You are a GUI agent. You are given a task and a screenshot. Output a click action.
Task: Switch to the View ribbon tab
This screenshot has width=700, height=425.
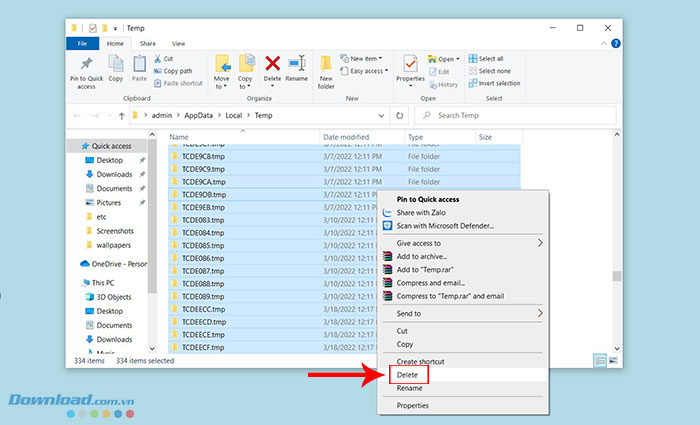point(178,44)
